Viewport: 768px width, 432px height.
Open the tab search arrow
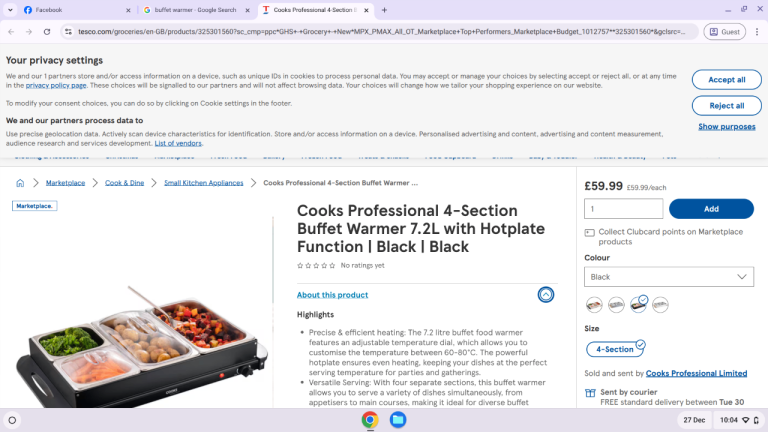click(10, 10)
